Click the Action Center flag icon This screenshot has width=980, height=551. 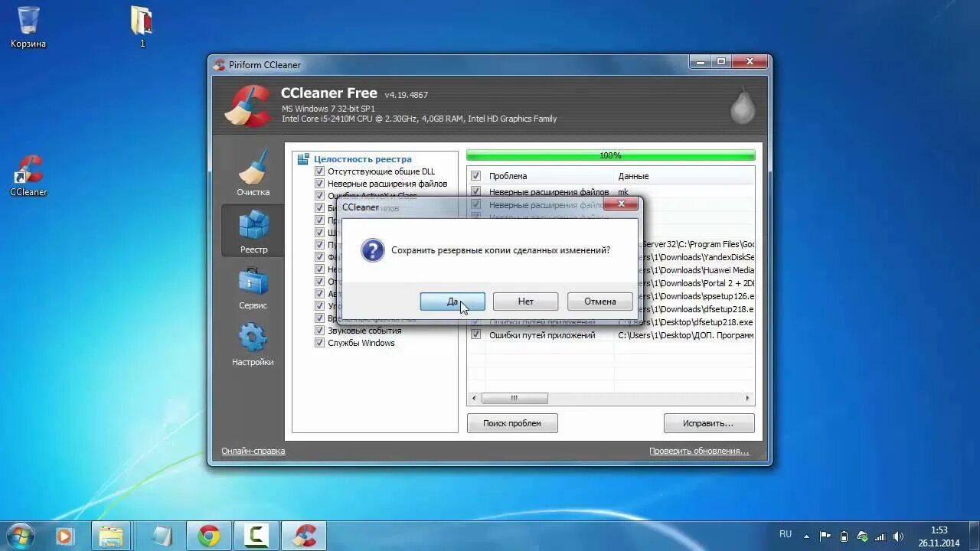(x=825, y=536)
